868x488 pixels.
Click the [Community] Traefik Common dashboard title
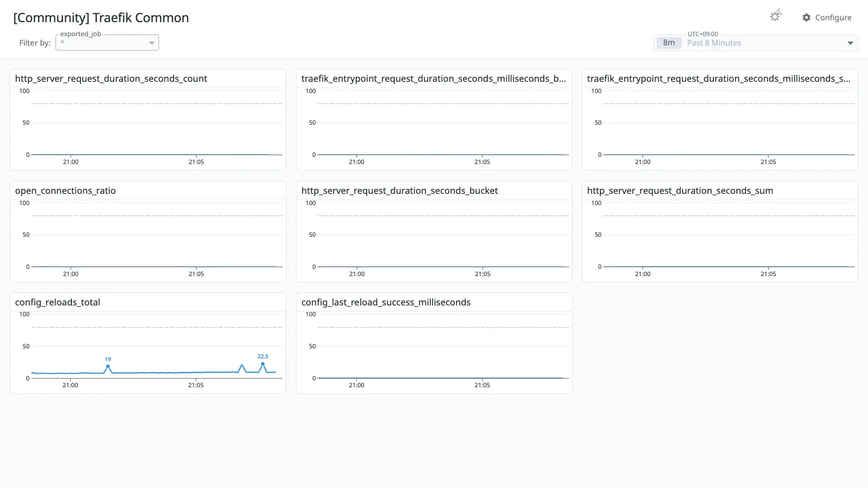pos(101,18)
